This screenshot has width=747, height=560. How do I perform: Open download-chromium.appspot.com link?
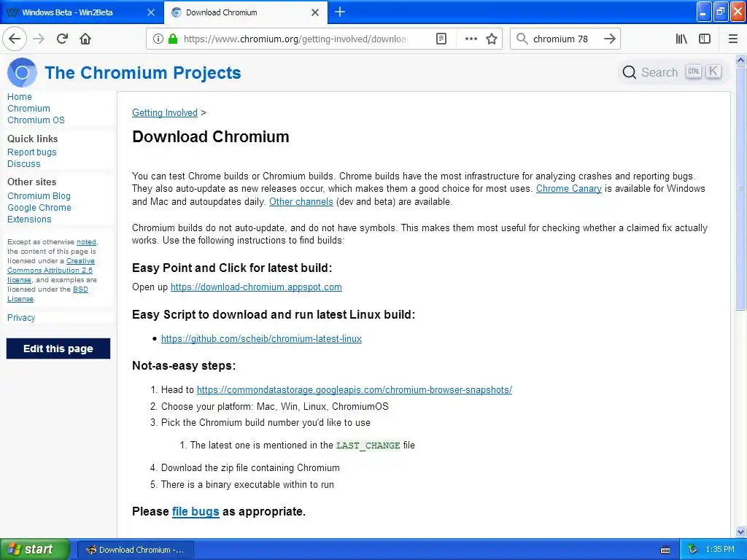(256, 287)
